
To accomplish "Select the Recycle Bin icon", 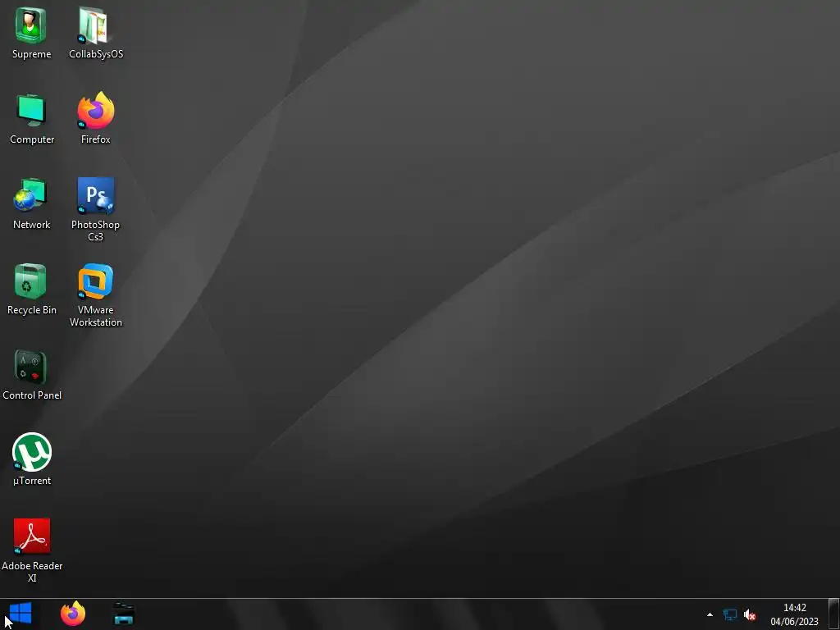I will [x=30, y=281].
